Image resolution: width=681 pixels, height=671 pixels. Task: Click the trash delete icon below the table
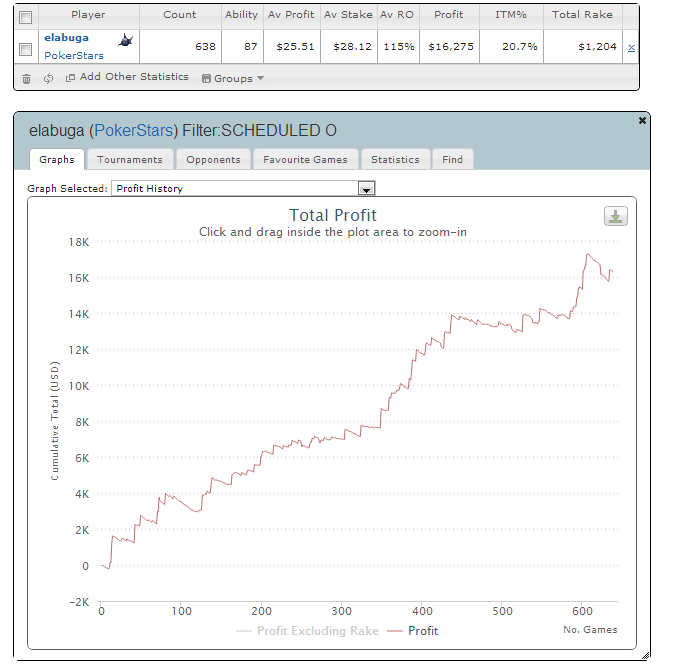26,79
